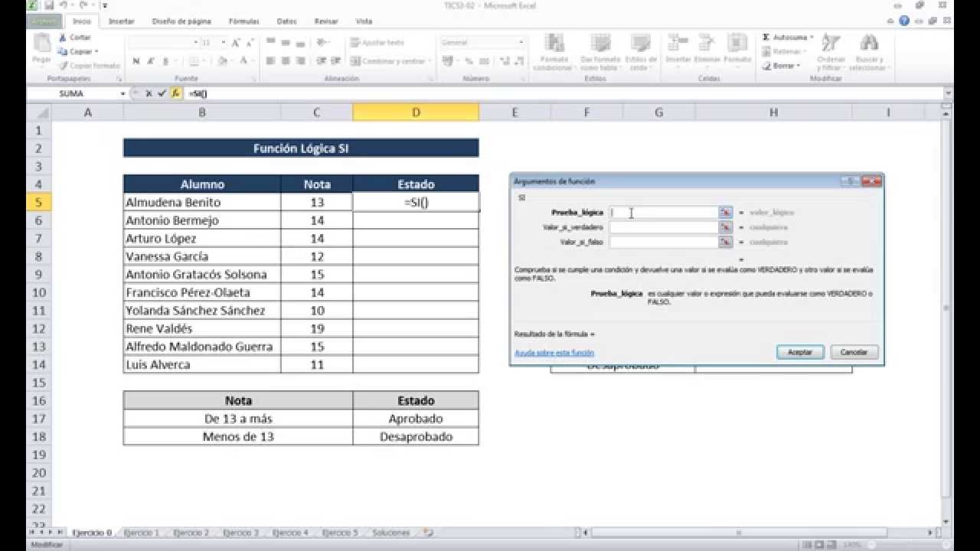Select column D header
Image resolution: width=980 pixels, height=551 pixels.
[x=416, y=112]
